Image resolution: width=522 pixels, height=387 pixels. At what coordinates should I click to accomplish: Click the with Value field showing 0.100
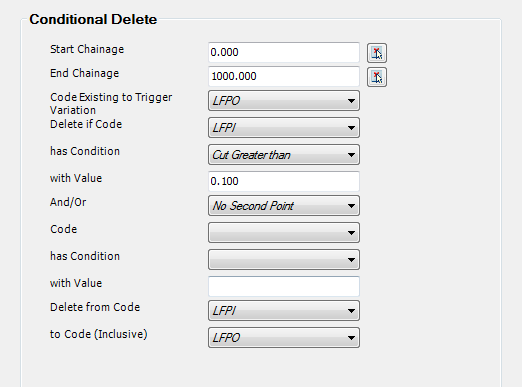[x=284, y=181]
